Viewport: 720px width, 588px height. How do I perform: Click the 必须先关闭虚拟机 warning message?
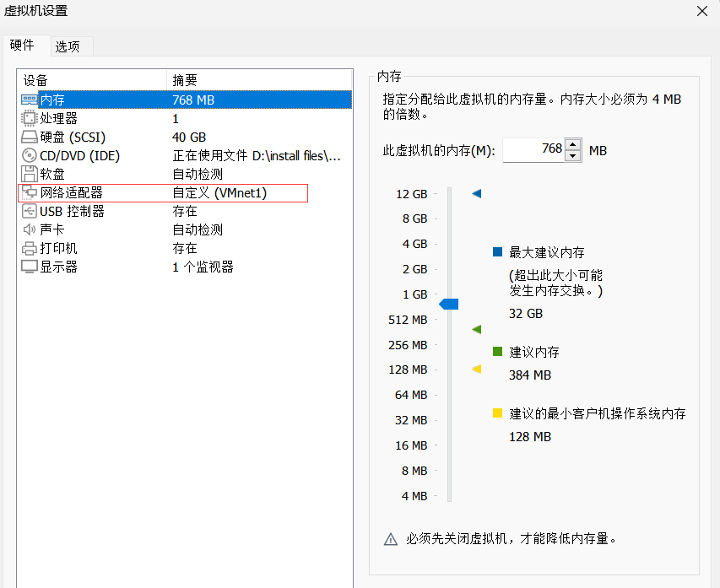[511, 539]
